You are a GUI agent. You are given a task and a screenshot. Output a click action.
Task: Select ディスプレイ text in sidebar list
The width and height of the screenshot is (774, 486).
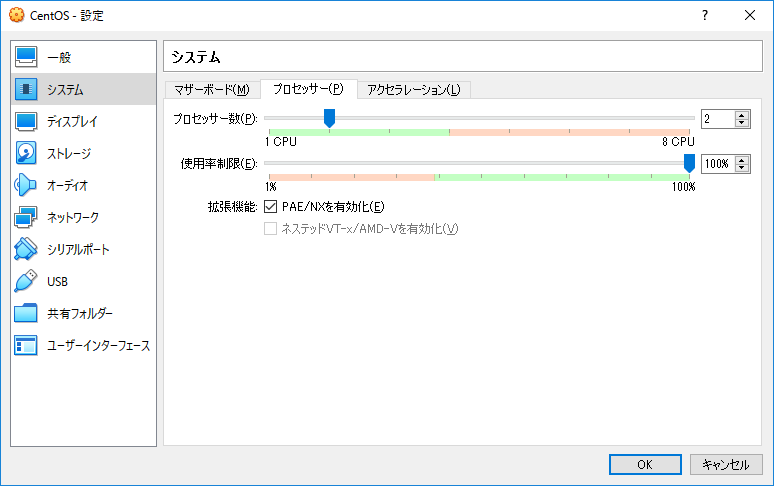pos(73,121)
